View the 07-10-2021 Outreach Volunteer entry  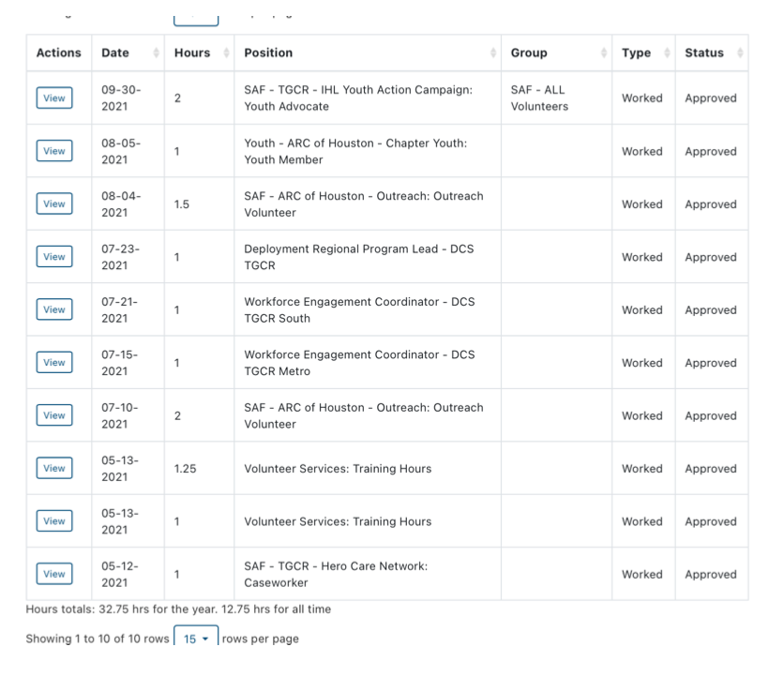pyautogui.click(x=54, y=415)
